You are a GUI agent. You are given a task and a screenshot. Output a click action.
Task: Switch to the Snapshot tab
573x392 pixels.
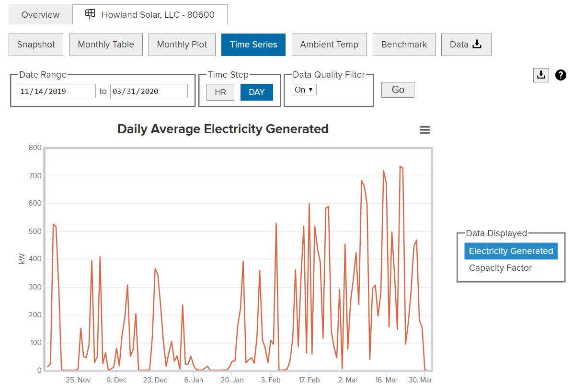point(35,44)
